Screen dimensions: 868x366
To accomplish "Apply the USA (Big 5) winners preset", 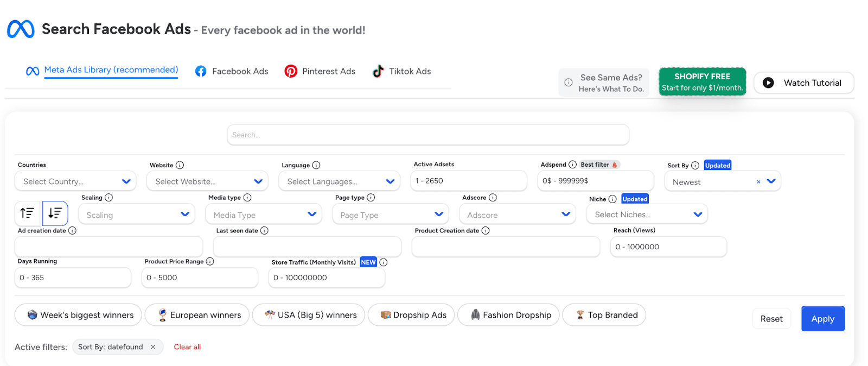I will [309, 315].
